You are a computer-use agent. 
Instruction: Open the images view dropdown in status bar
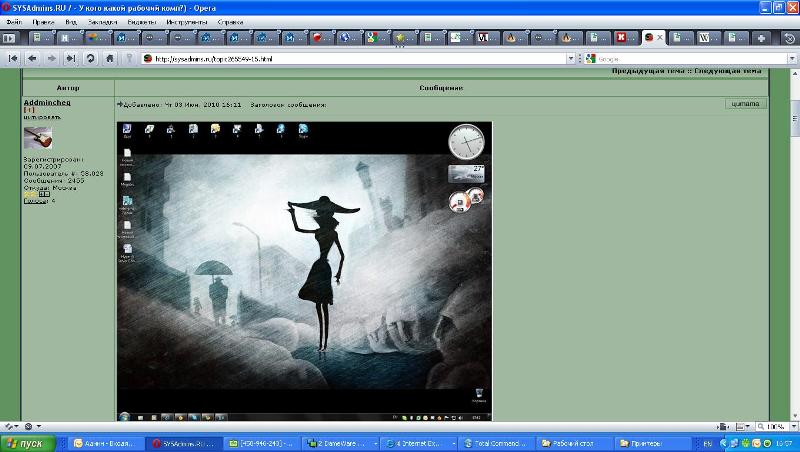click(x=743, y=426)
